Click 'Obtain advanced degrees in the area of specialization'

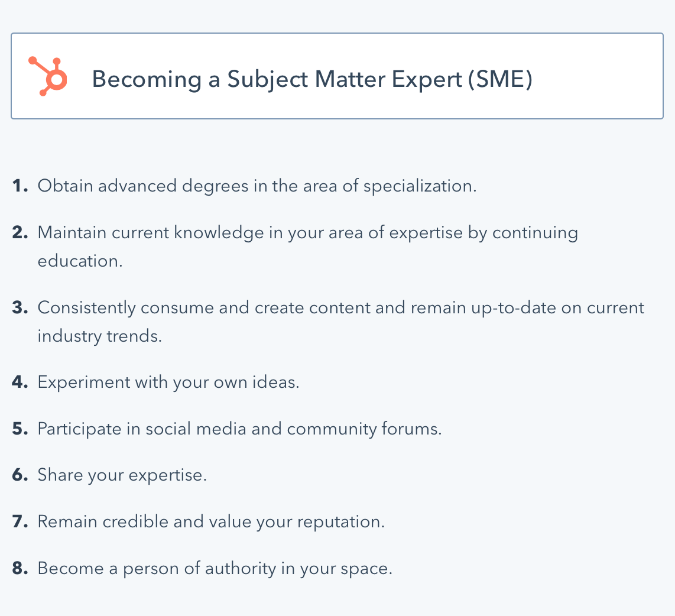coord(257,186)
